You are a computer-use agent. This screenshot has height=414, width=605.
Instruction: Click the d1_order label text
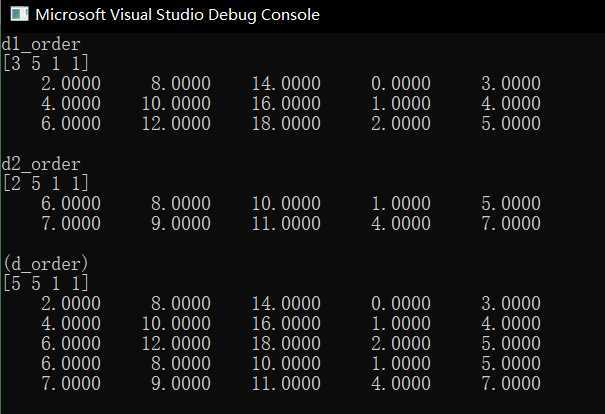tap(41, 44)
